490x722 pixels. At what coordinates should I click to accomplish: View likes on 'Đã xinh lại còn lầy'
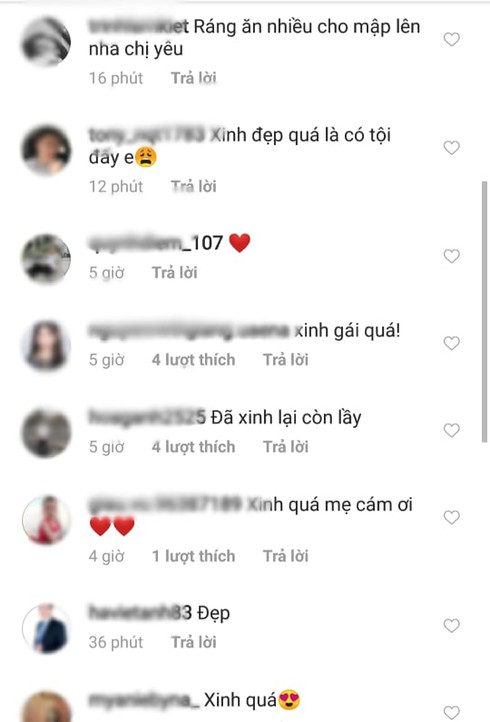pyautogui.click(x=193, y=447)
